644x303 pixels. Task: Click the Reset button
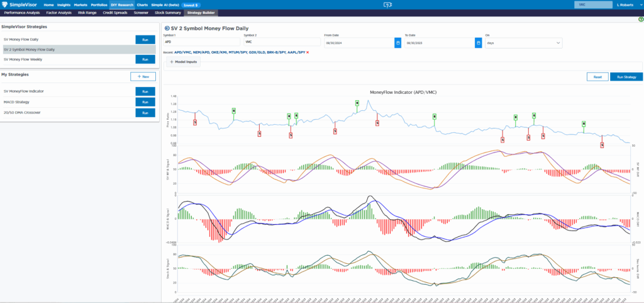(x=597, y=77)
